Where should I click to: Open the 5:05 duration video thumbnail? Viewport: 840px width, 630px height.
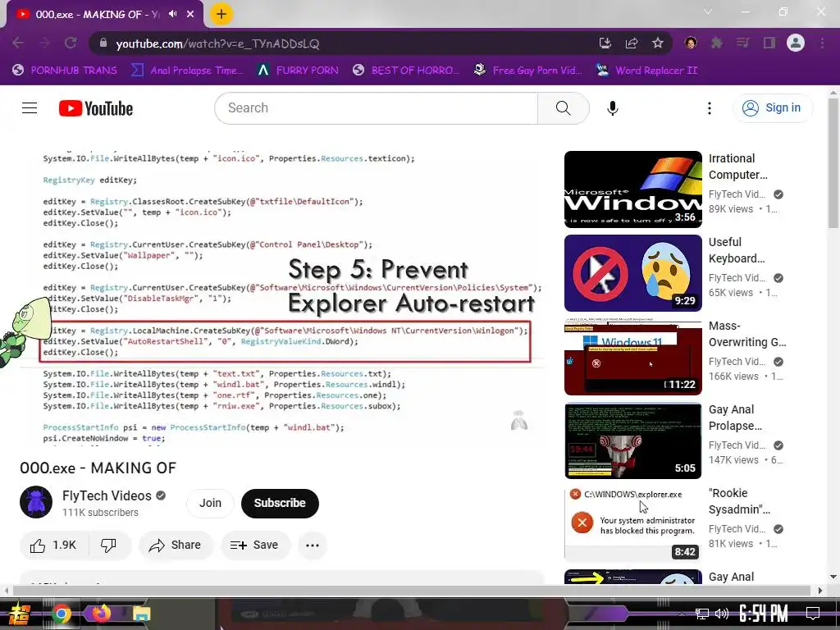coord(633,441)
